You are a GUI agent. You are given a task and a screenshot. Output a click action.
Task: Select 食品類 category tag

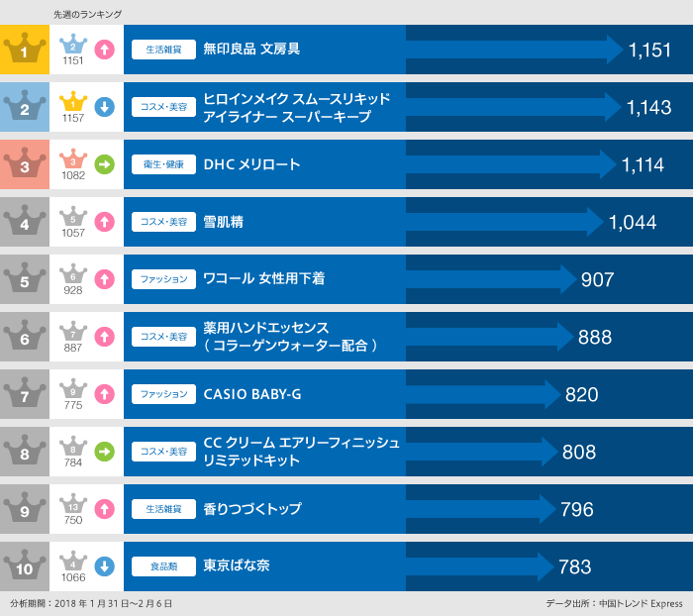164,566
